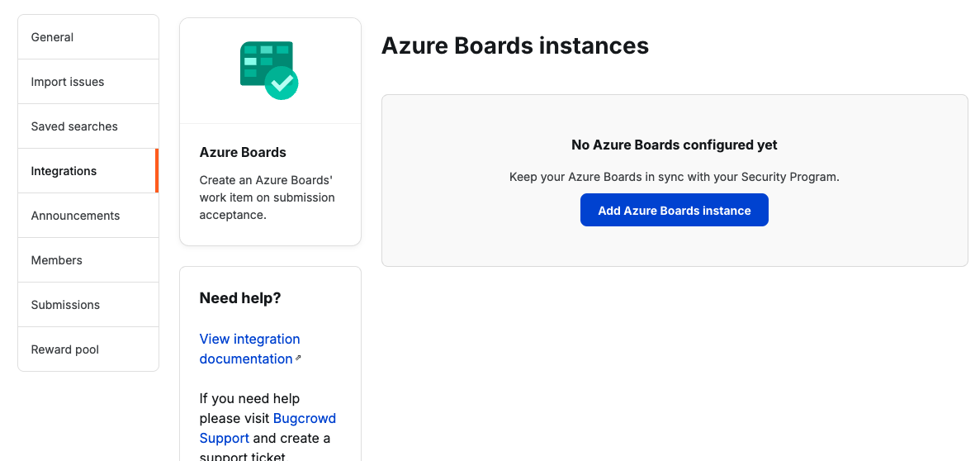Open the Reward pool section
This screenshot has width=980, height=461.
coord(65,349)
